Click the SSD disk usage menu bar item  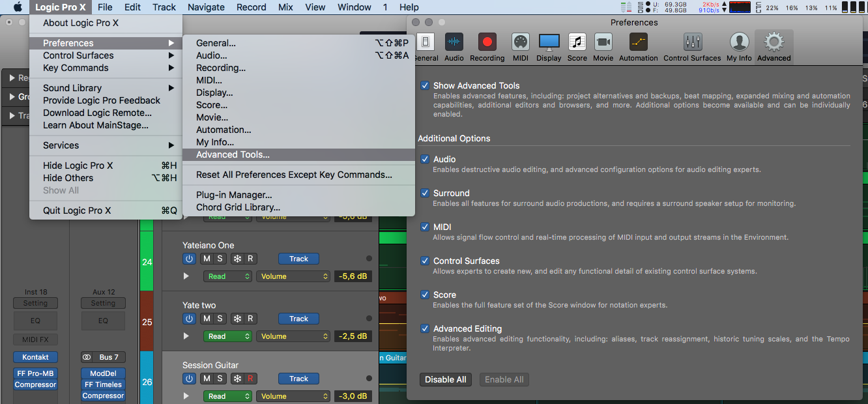click(x=662, y=7)
